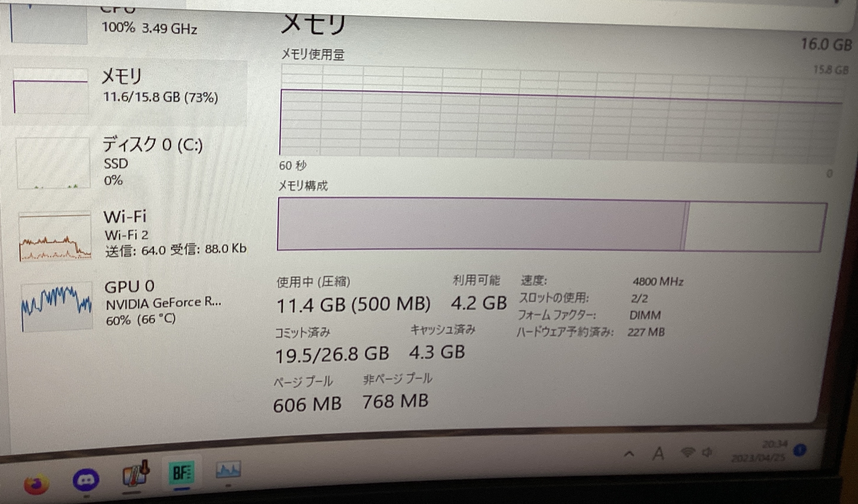The image size is (858, 504).
Task: Click the Task Manager taskbar icon
Action: click(228, 470)
